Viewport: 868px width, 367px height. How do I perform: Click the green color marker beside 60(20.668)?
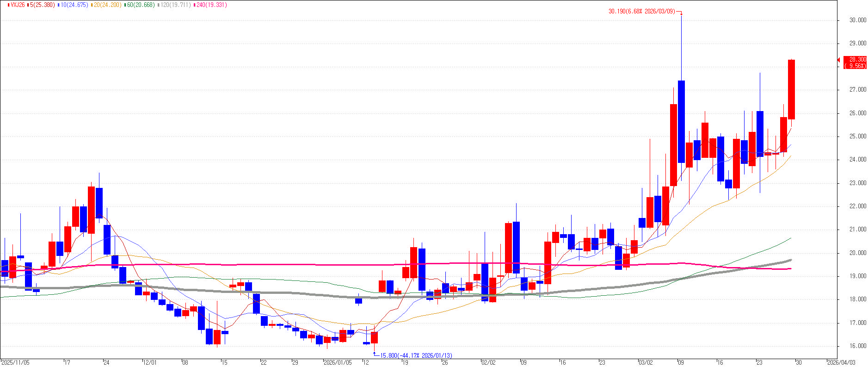(x=125, y=5)
